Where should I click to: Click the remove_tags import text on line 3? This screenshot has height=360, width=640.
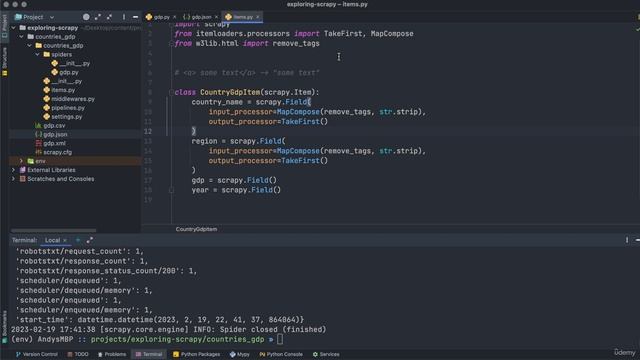click(x=296, y=43)
